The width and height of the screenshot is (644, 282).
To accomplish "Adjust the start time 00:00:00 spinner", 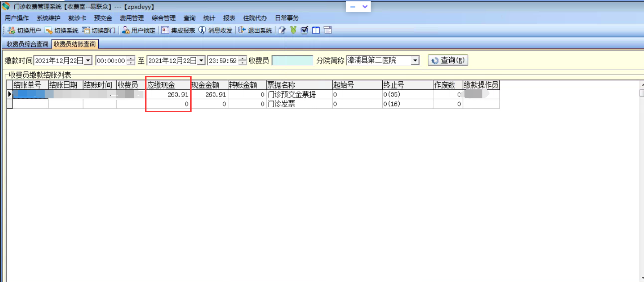I will coord(130,60).
